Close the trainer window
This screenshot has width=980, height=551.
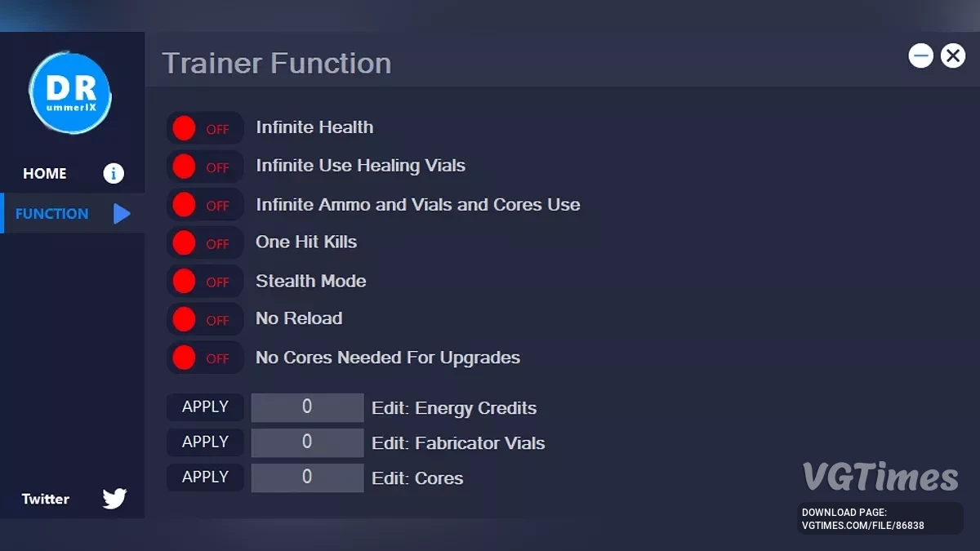tap(952, 56)
